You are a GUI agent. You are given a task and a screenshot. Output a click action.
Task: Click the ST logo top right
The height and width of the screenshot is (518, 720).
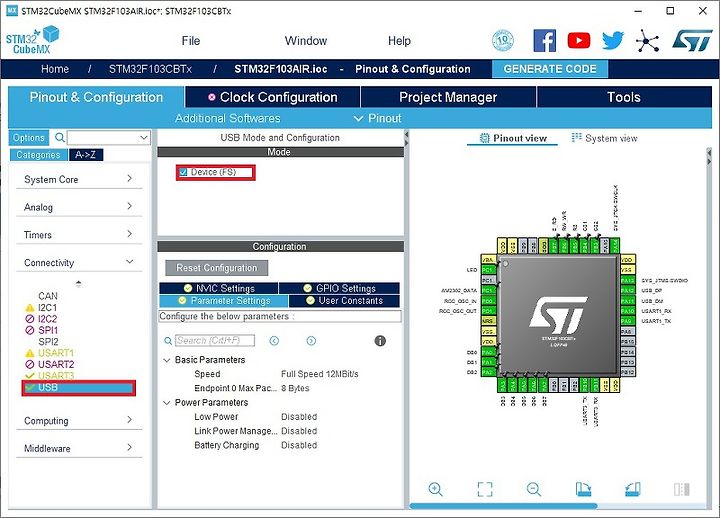tap(692, 40)
